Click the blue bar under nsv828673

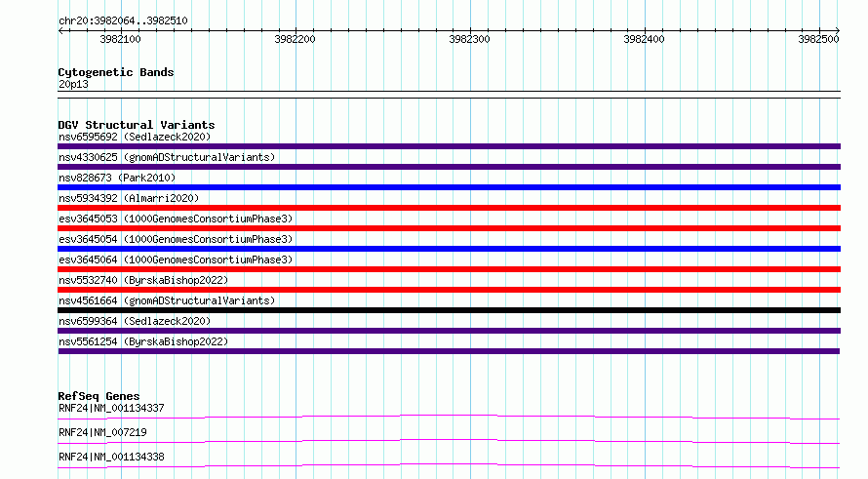point(449,187)
